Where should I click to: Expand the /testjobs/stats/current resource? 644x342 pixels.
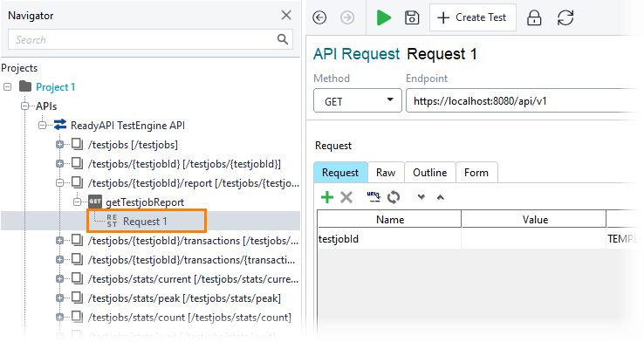pyautogui.click(x=60, y=279)
